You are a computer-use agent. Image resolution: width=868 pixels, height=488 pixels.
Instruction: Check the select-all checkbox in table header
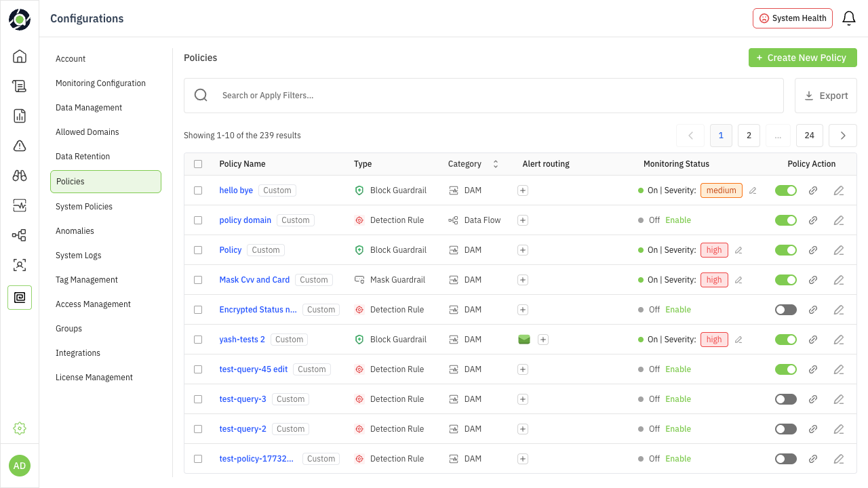pos(198,164)
